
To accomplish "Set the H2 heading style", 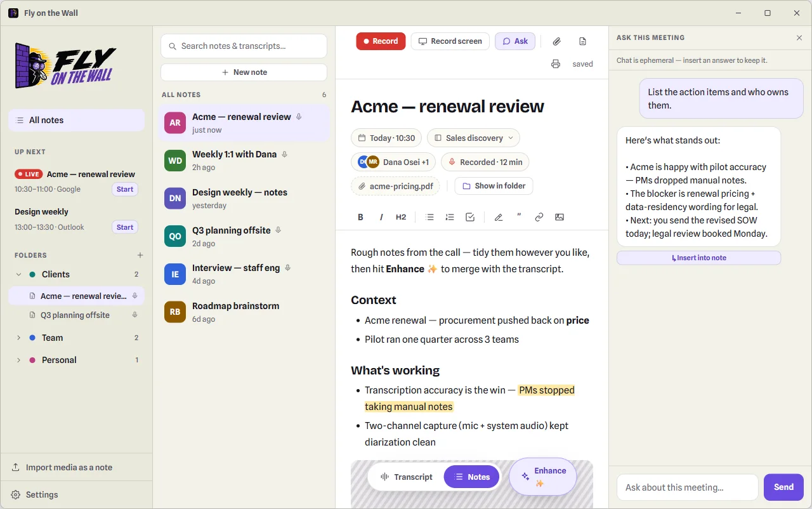I will pos(401,217).
